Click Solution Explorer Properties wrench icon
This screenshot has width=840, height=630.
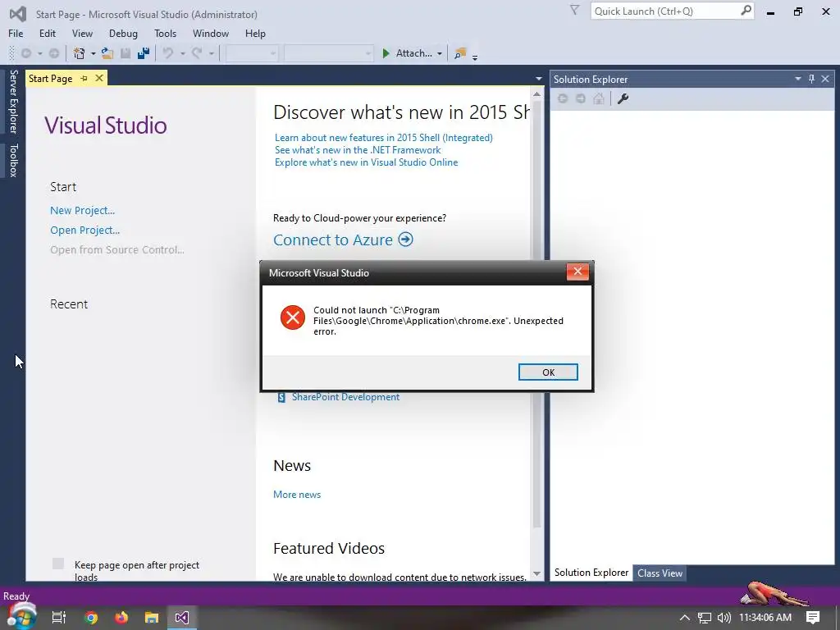[x=623, y=98]
